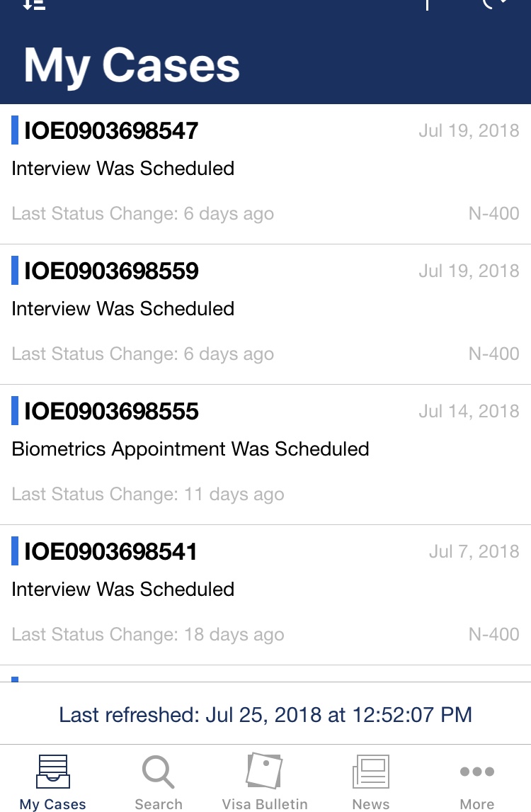
Task: Tap N-400 label on Jul 7 case
Action: tap(493, 634)
